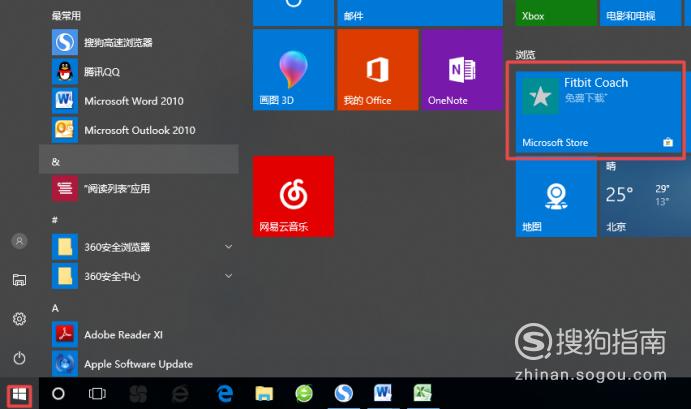Screen dimensions: 691x409
Task: Open Sogou high-speed browser from most used list
Action: 139,42
